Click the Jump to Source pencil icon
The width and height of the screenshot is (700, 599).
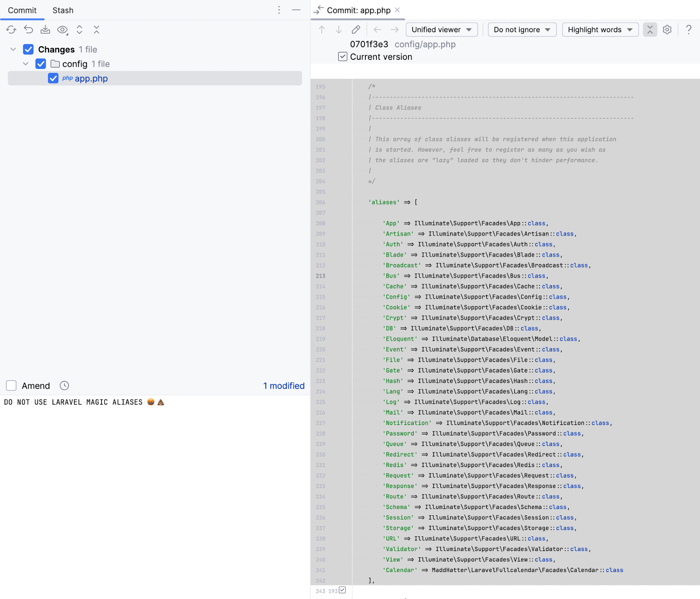tap(356, 30)
